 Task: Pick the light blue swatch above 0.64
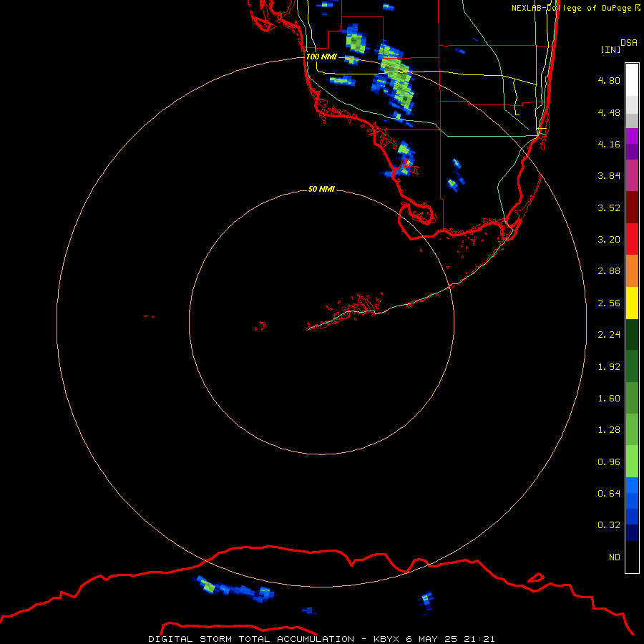tap(632, 485)
